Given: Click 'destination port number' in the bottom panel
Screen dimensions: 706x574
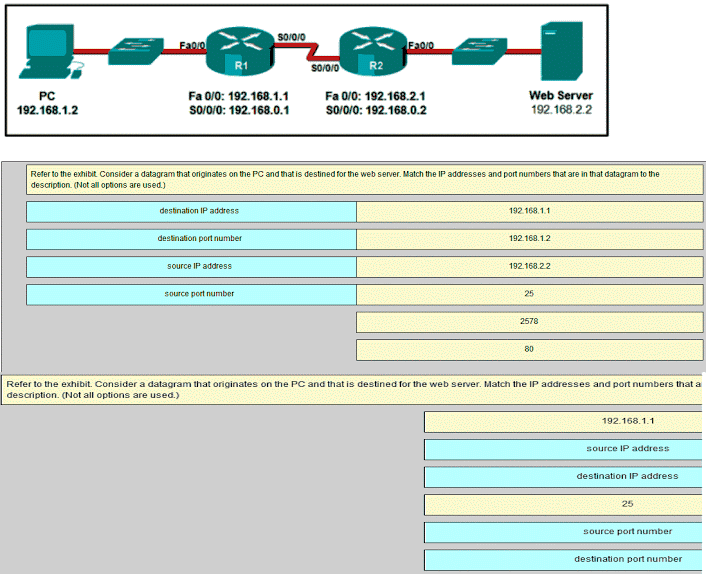Looking at the screenshot, I should (x=563, y=560).
